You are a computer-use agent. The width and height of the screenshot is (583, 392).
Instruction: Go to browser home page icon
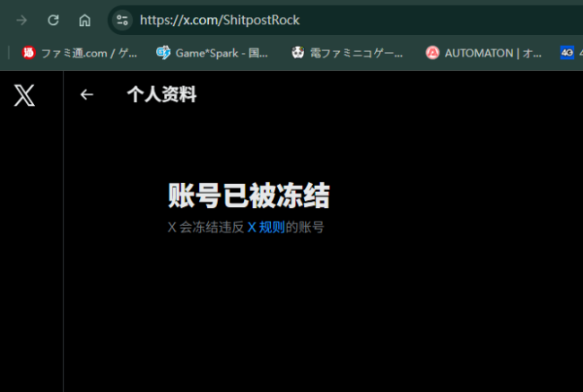point(85,20)
